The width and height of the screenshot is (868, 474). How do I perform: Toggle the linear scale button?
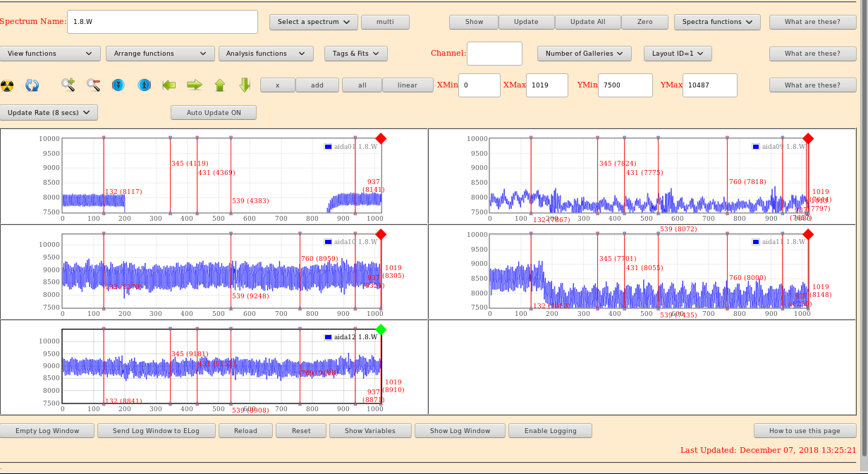(407, 85)
